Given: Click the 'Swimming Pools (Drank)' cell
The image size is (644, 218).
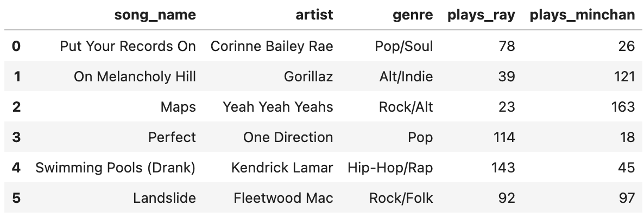Looking at the screenshot, I should [115, 168].
